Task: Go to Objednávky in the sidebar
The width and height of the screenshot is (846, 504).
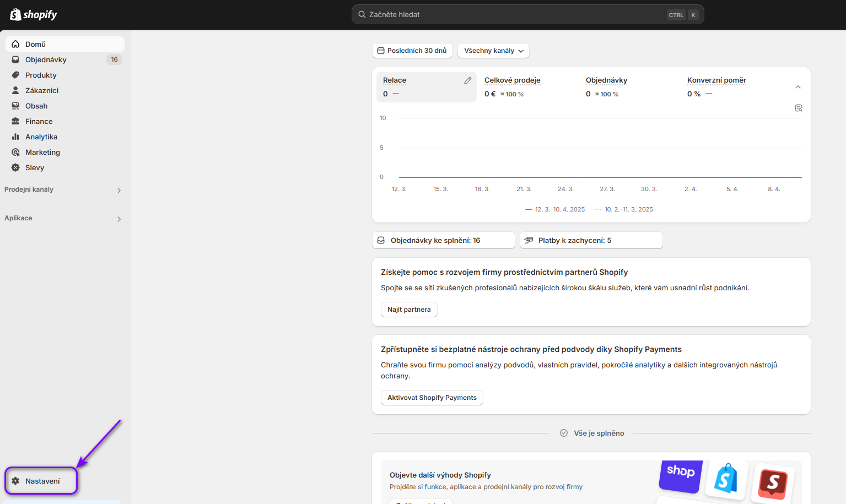Action: tap(46, 59)
